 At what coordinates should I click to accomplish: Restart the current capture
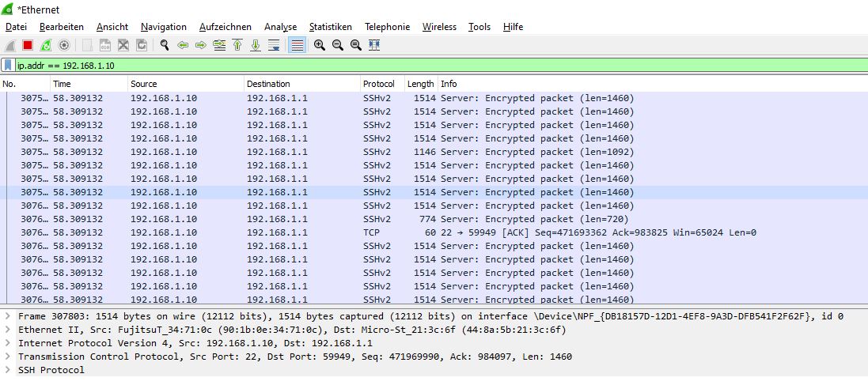(x=46, y=46)
